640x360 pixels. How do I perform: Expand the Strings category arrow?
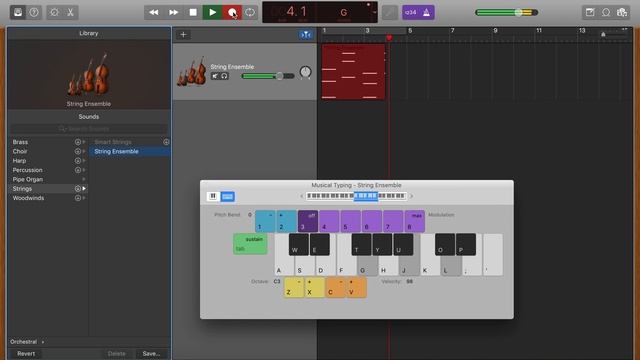pos(84,189)
